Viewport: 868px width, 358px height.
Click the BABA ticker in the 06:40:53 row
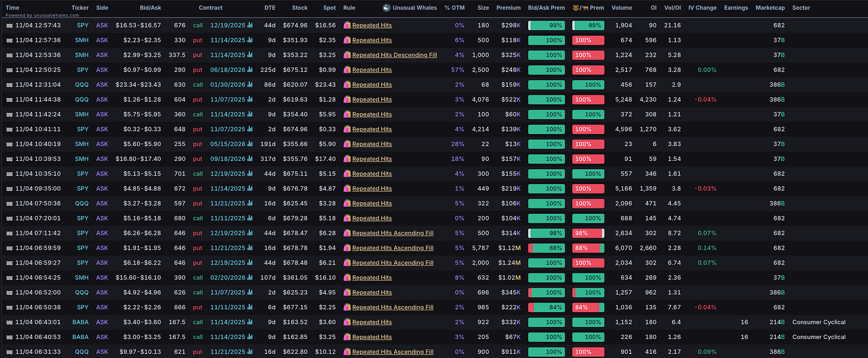click(80, 337)
